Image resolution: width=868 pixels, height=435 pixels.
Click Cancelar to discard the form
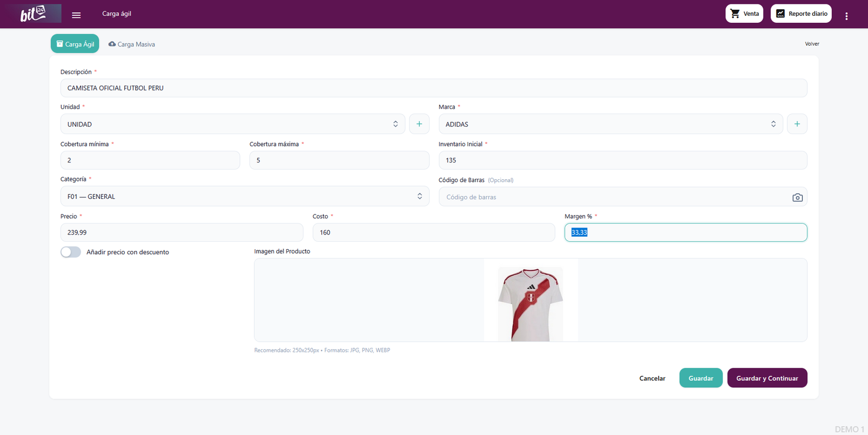click(652, 379)
